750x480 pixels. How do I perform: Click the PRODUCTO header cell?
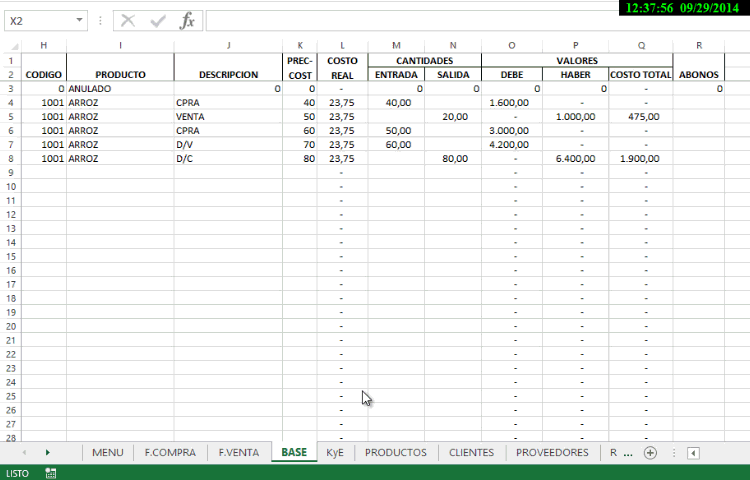(x=120, y=67)
